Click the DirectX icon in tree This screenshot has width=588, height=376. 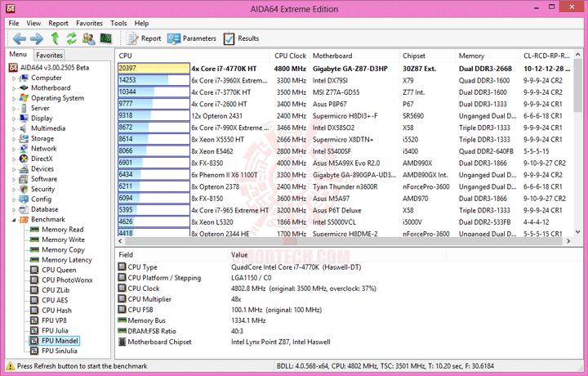[x=24, y=159]
